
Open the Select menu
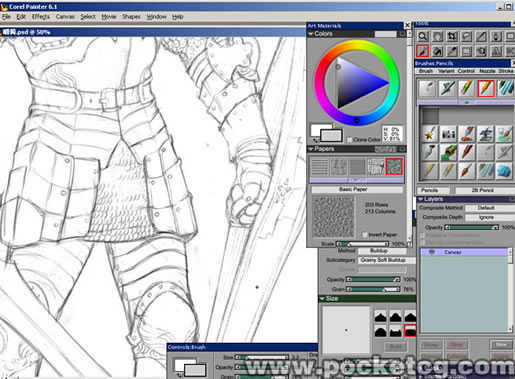click(88, 17)
